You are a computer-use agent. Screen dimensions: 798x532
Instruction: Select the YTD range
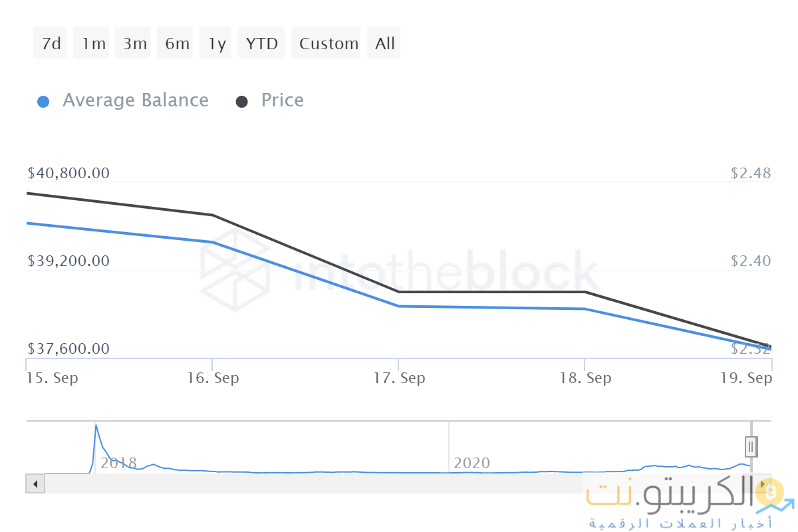pos(261,43)
